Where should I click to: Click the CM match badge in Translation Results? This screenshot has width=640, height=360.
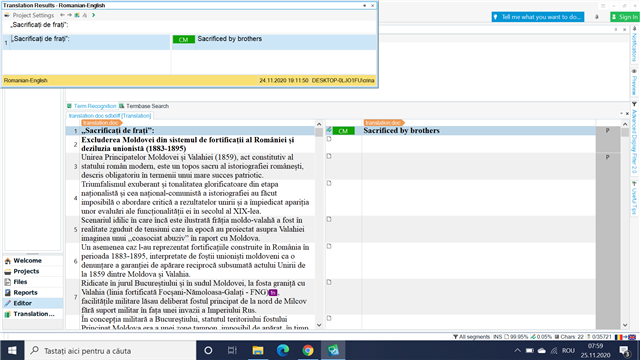pos(184,40)
